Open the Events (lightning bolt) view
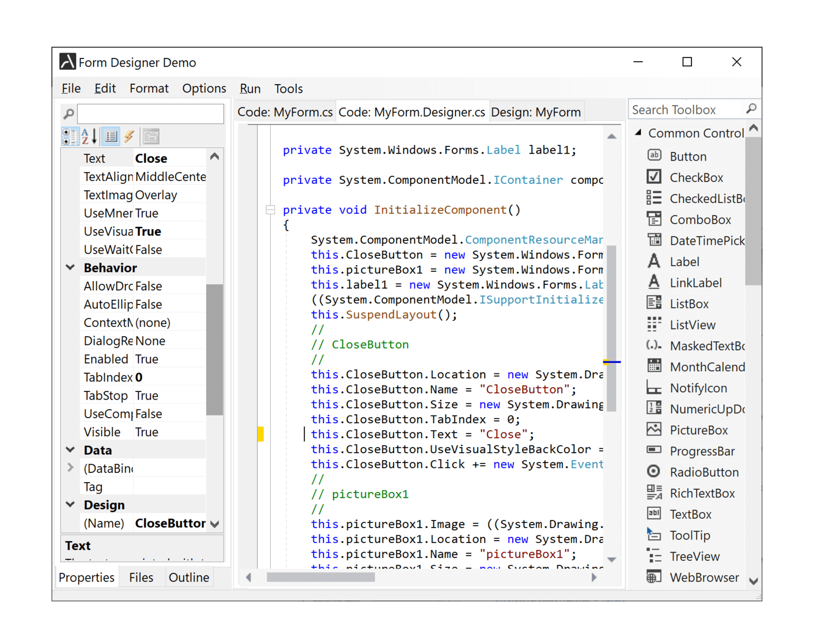 click(x=130, y=136)
